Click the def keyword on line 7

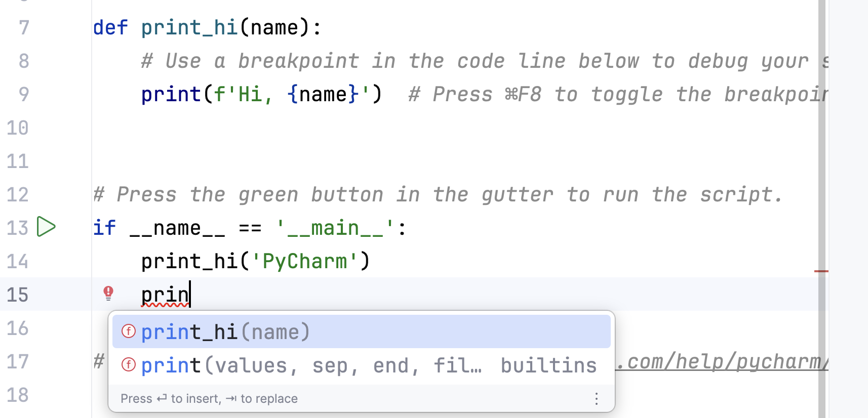pyautogui.click(x=110, y=27)
